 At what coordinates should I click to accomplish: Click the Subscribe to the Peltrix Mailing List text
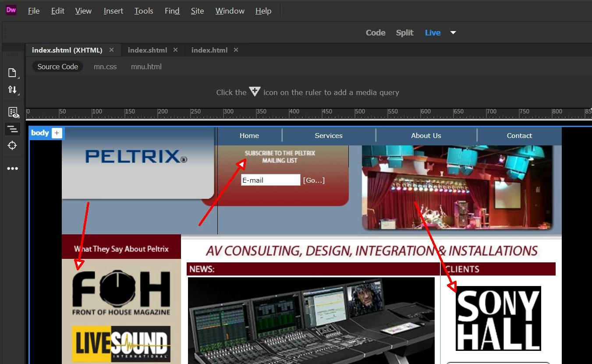280,157
